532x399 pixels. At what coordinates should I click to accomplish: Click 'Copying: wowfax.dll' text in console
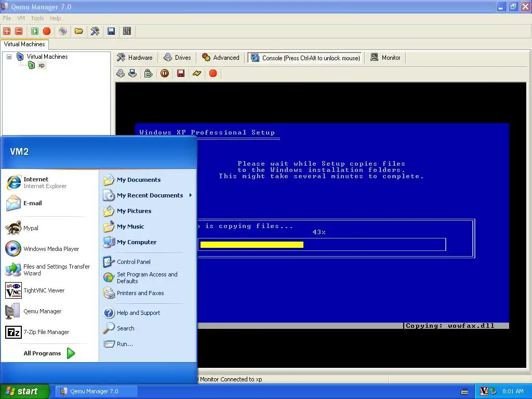click(450, 326)
